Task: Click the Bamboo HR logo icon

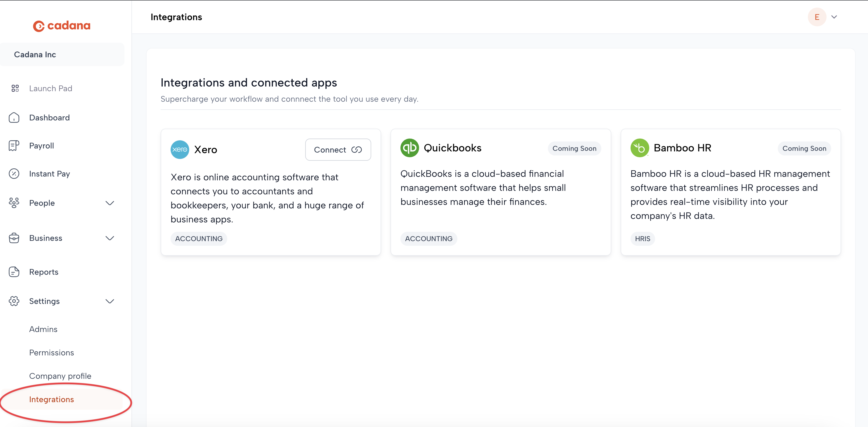Action: click(x=639, y=148)
